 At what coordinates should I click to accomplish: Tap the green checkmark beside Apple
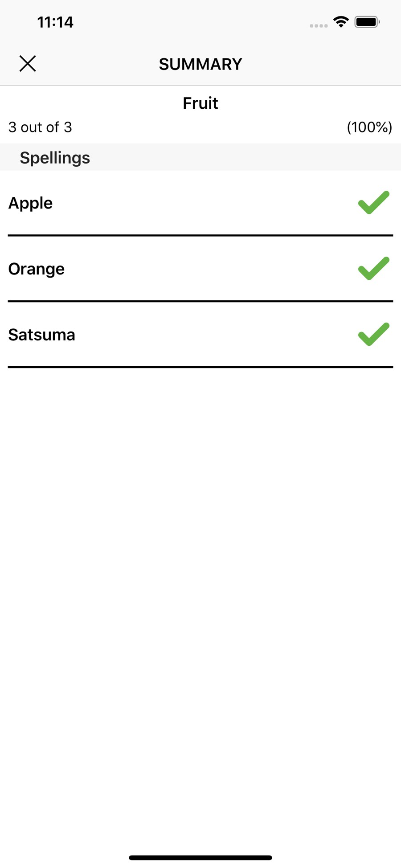click(373, 203)
